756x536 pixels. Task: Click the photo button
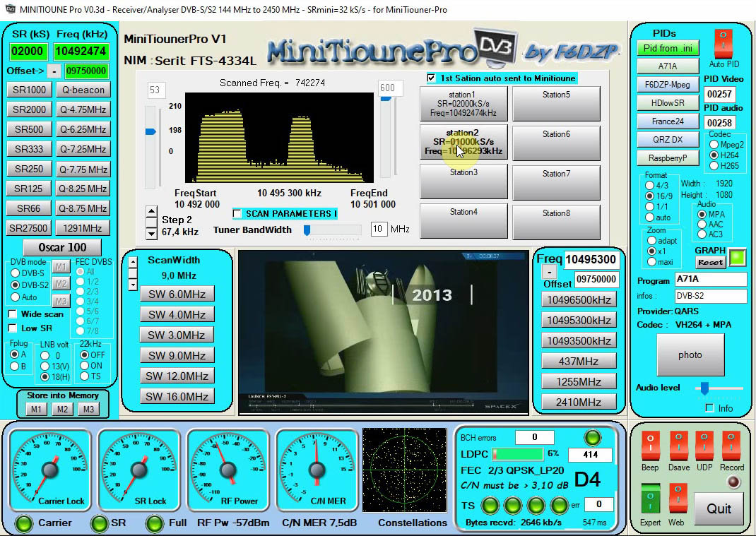690,355
